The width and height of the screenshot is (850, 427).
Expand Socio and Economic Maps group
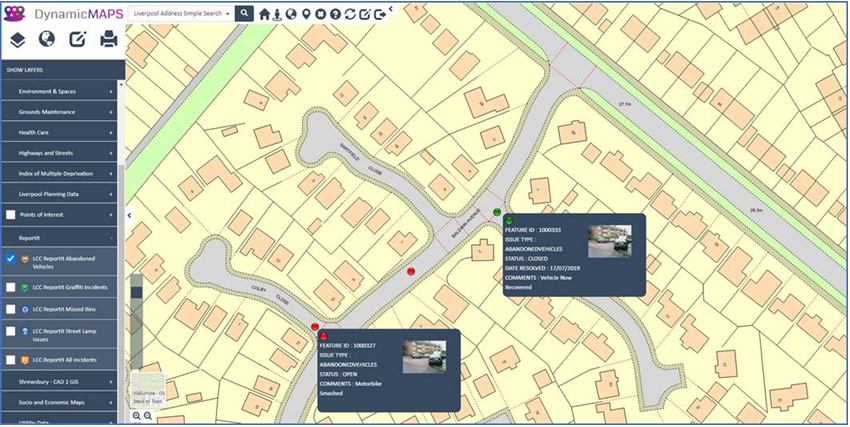[x=59, y=403]
